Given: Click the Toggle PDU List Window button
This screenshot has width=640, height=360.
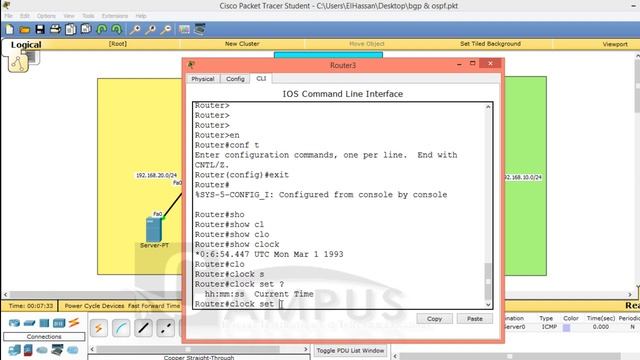Looking at the screenshot, I should pos(350,351).
